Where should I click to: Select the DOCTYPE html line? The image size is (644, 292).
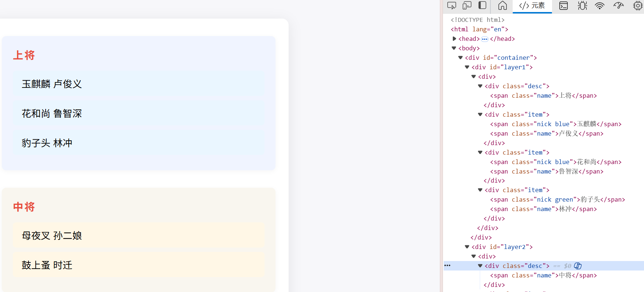click(x=478, y=20)
